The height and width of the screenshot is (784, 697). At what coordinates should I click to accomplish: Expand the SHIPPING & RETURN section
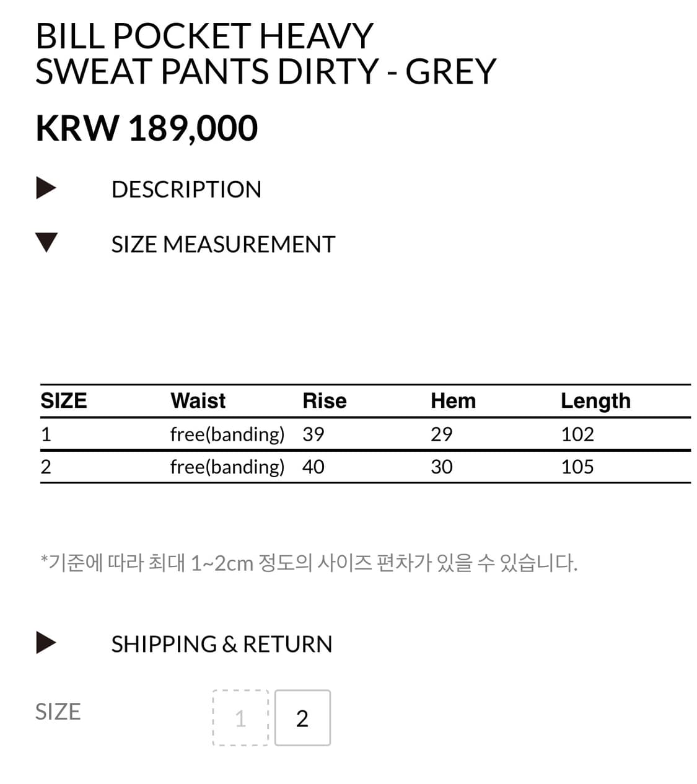221,644
